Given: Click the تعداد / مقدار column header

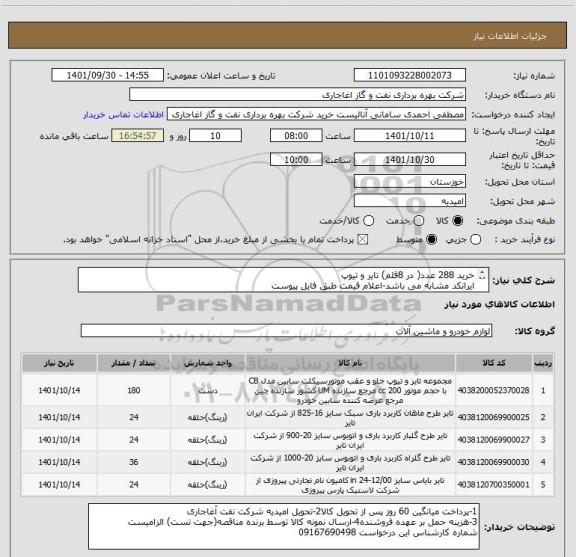Looking at the screenshot, I should pyautogui.click(x=134, y=363).
